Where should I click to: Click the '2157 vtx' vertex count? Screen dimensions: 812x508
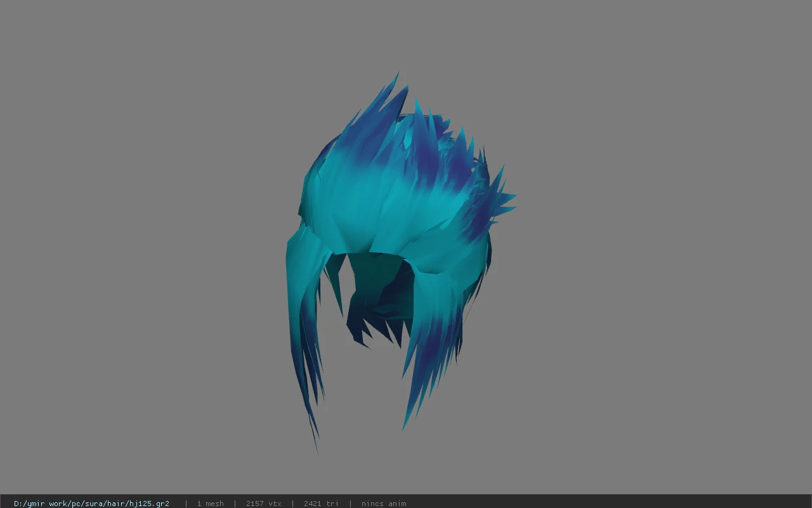coord(263,504)
